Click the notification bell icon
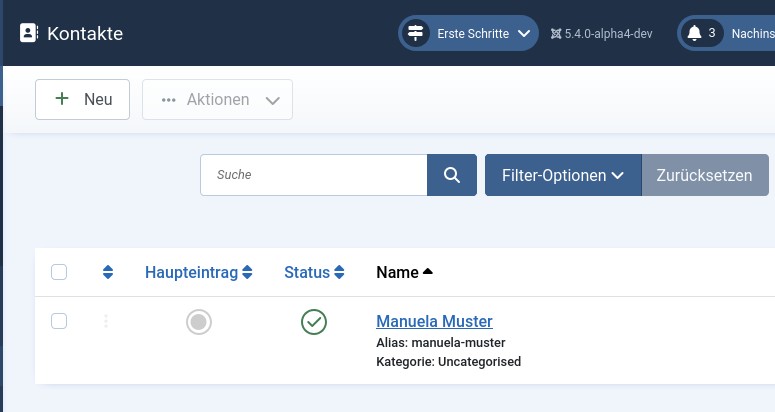775x412 pixels. [694, 33]
